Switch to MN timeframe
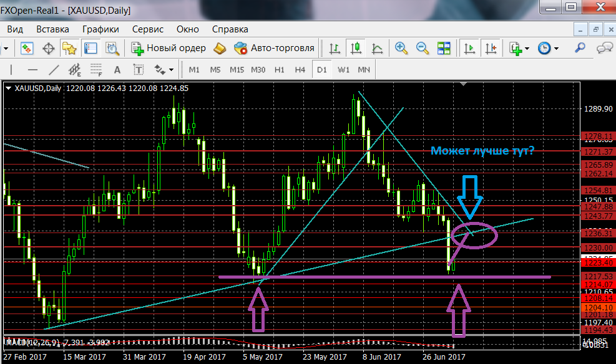Screen dimensions: 616x364 (x=364, y=70)
